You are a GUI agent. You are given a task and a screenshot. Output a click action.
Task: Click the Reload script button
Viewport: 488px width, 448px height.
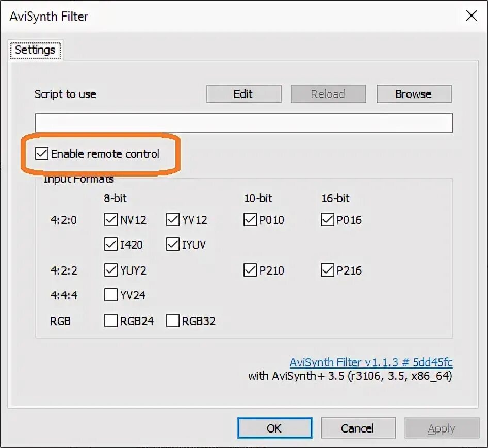point(328,94)
